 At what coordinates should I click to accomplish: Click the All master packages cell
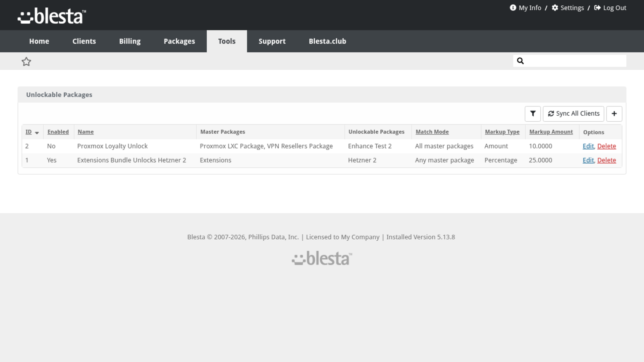coord(444,146)
